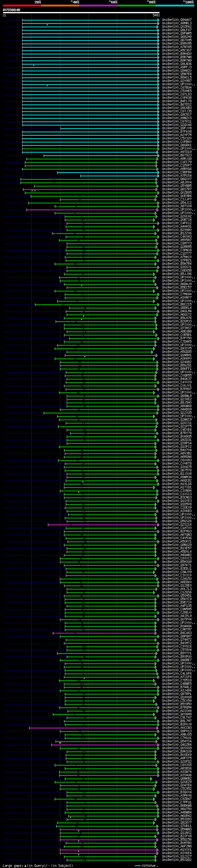This screenshot has height=868, width=197.
Task: Click label UniRef100_C0PB60
Action: 177,142
